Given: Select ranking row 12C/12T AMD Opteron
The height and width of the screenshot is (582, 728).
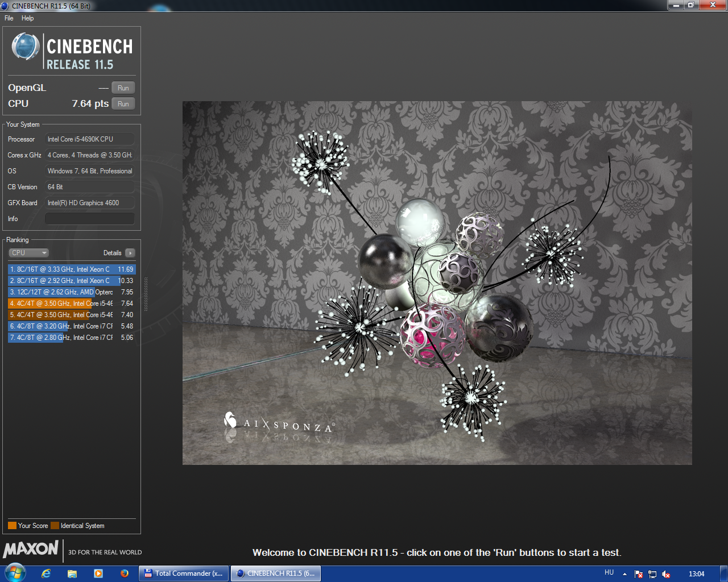Looking at the screenshot, I should [x=72, y=292].
